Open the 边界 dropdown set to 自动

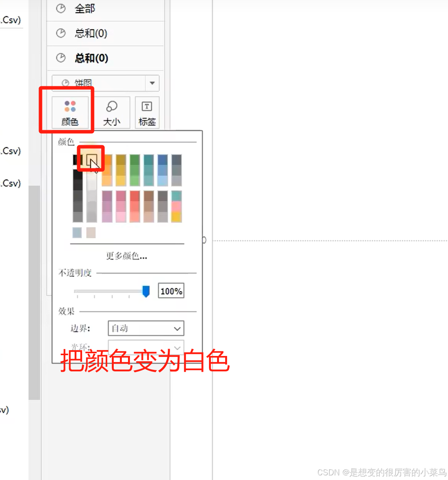coord(146,328)
